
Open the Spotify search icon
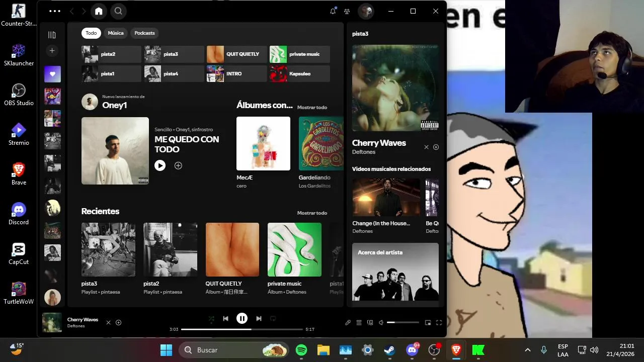click(118, 11)
